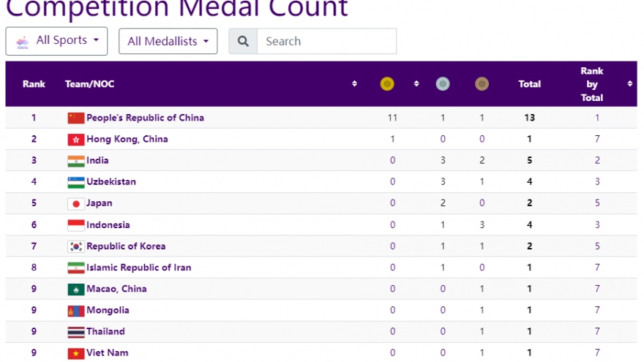Sort by Team/NOC column arrows
The width and height of the screenshot is (644, 362).
[x=355, y=84]
